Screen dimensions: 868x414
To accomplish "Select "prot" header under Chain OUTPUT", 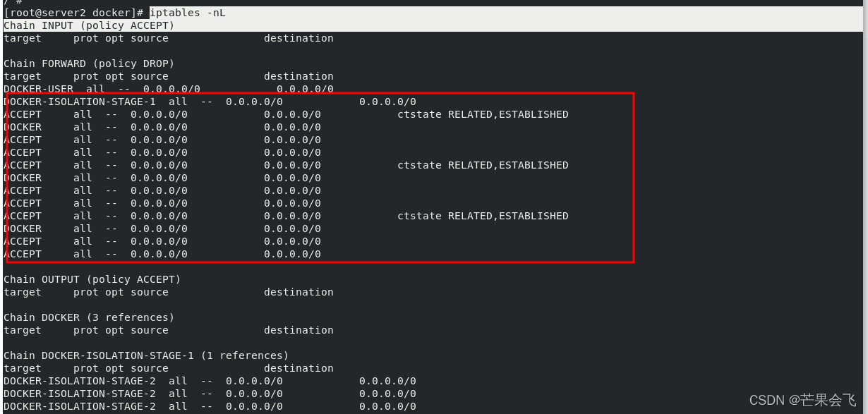I will pyautogui.click(x=86, y=292).
